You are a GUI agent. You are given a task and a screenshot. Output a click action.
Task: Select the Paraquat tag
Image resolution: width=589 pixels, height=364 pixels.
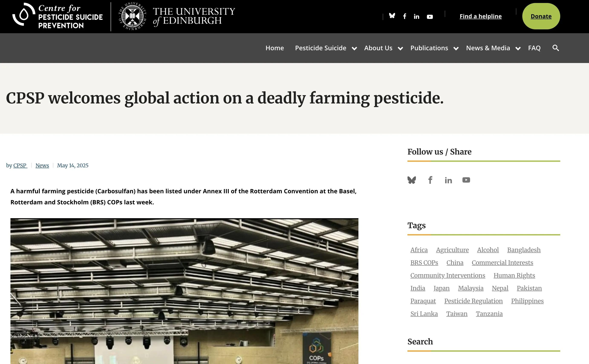[423, 301]
